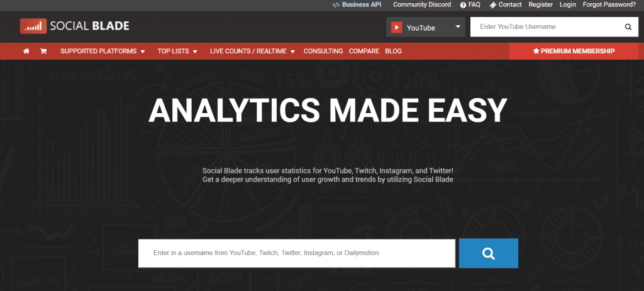Go to the home icon in the nav bar
The image size is (644, 291).
[26, 52]
